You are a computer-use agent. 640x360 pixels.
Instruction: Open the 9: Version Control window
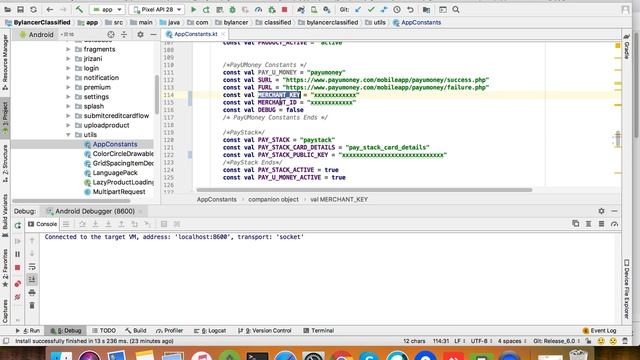click(x=265, y=331)
